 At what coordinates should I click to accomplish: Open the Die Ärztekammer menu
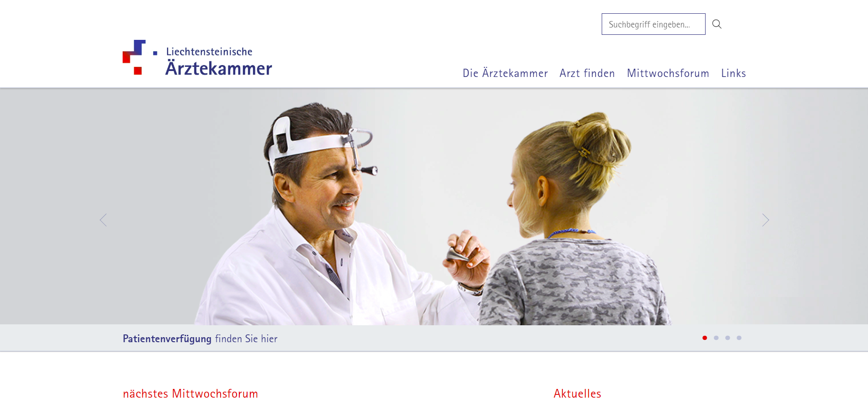pyautogui.click(x=505, y=73)
